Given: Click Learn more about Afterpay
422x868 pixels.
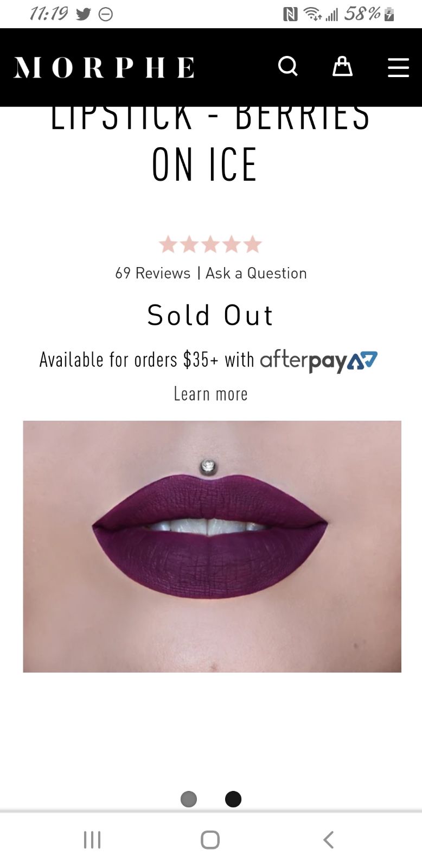Looking at the screenshot, I should coord(210,394).
